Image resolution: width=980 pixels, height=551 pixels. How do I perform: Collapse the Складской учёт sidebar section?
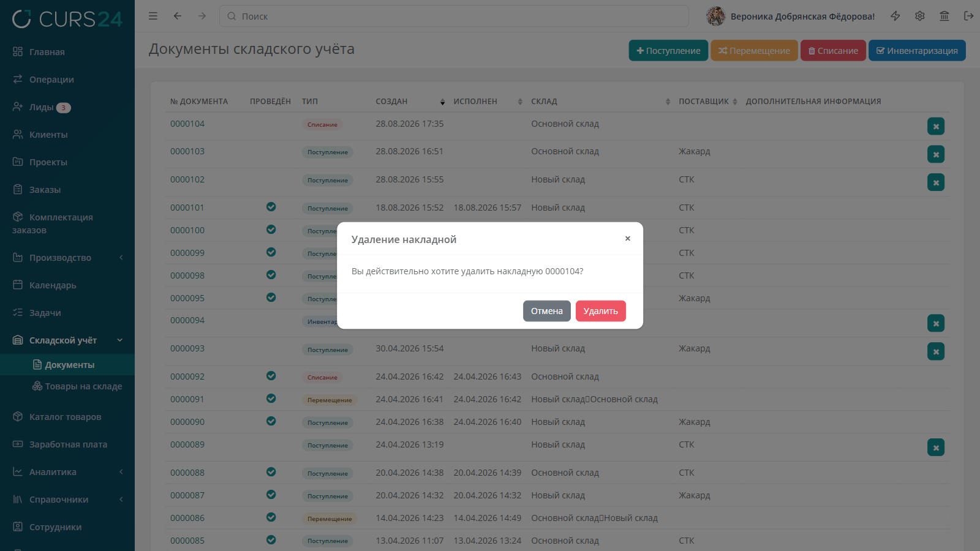pyautogui.click(x=67, y=340)
